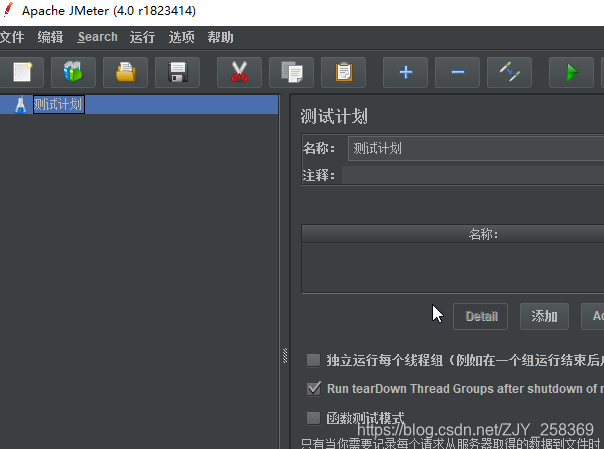The image size is (604, 449).
Task: Uncheck Run tearDown Thread Groups checkbox
Action: coord(314,389)
